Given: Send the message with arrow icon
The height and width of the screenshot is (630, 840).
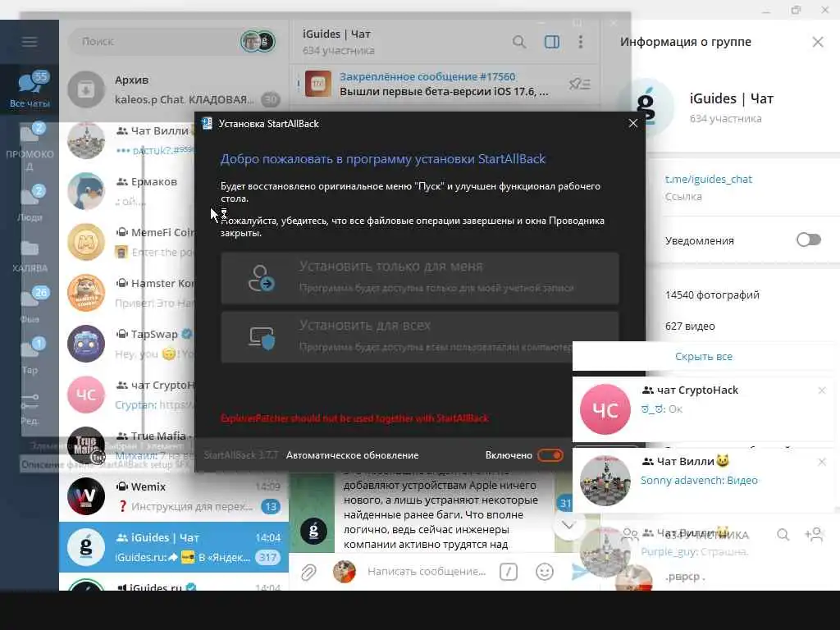Looking at the screenshot, I should tap(581, 572).
